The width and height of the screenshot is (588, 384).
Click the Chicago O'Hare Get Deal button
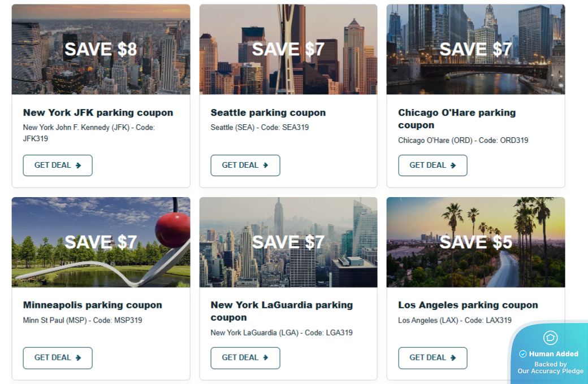(433, 165)
